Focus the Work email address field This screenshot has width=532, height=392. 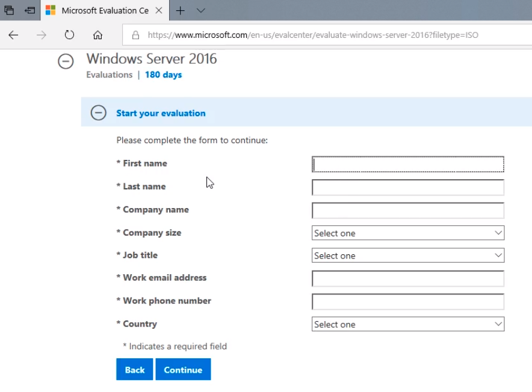point(408,279)
